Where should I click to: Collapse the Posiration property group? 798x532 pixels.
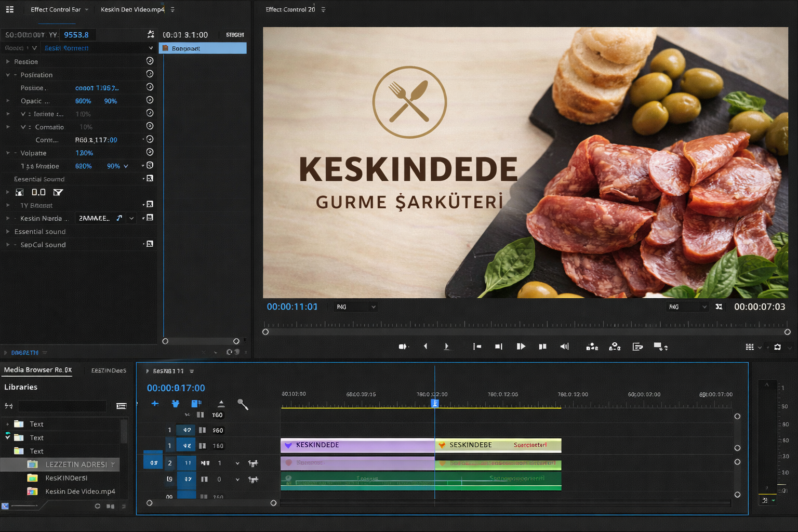click(8, 75)
